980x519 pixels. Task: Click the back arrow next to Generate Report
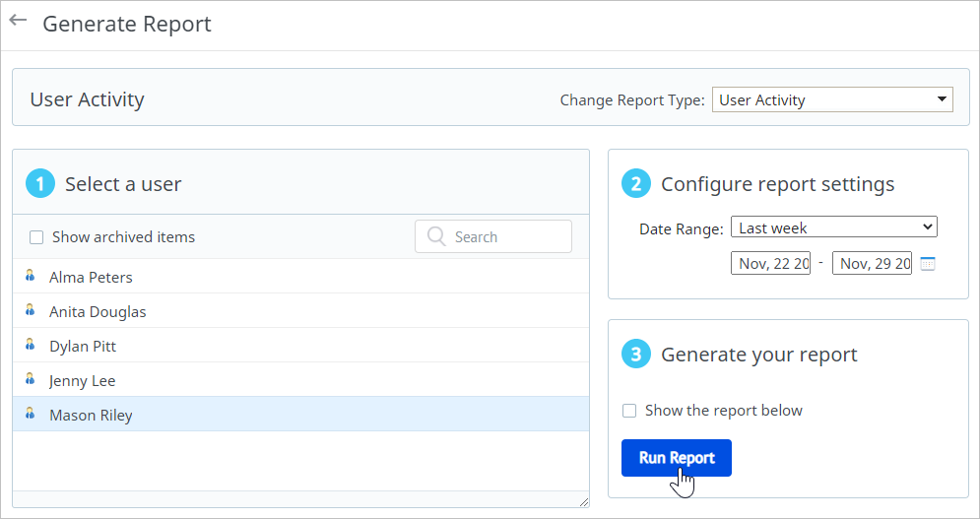[18, 21]
